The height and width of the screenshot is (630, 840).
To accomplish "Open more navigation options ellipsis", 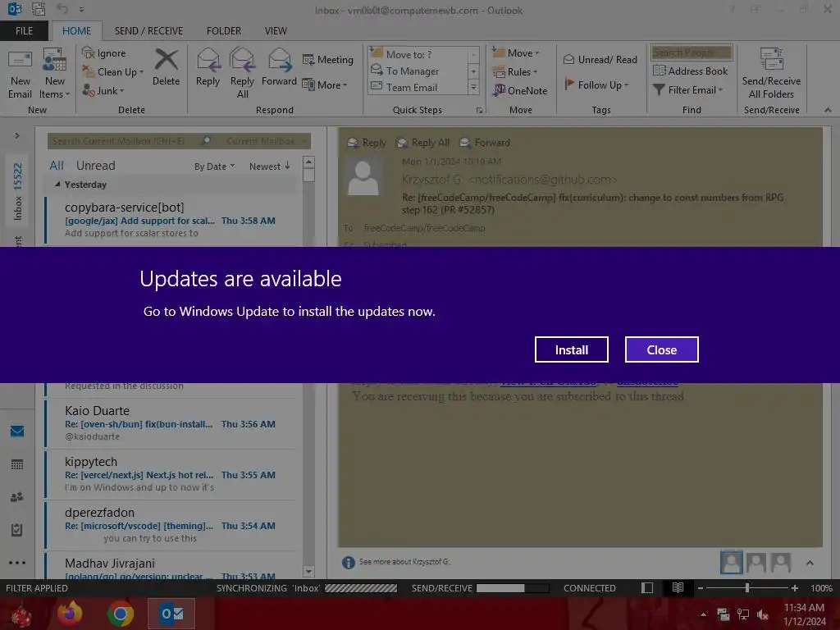I will pos(17,563).
